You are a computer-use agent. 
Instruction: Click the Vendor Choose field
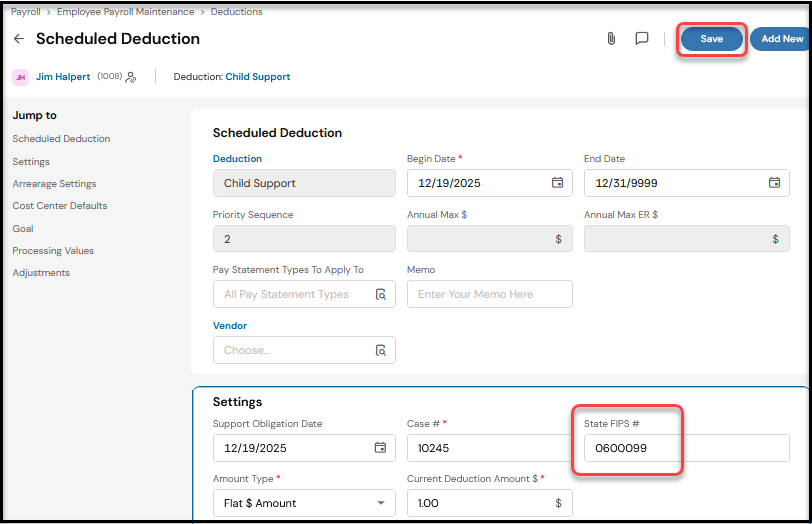304,350
